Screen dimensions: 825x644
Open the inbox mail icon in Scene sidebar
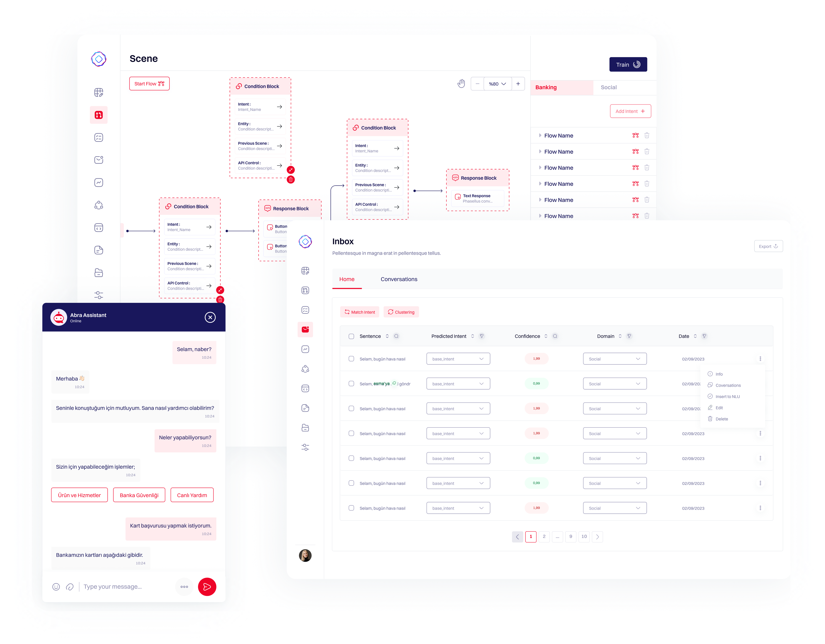pos(99,160)
